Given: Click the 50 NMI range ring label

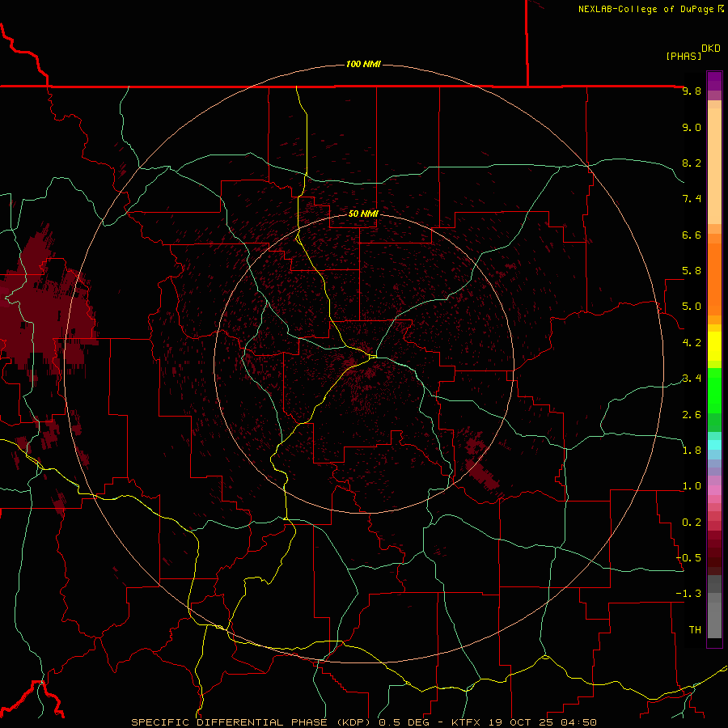Looking at the screenshot, I should pos(363,214).
